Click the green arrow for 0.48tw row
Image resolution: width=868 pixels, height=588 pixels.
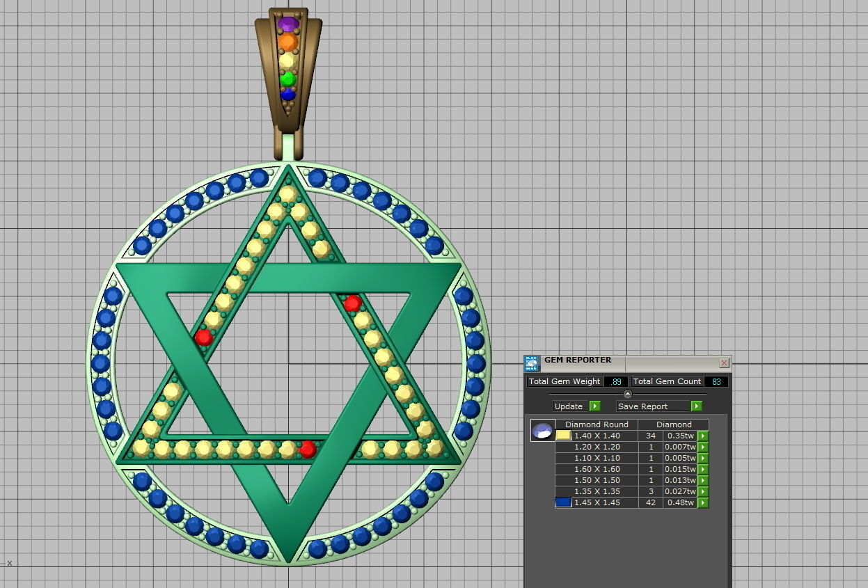point(703,502)
